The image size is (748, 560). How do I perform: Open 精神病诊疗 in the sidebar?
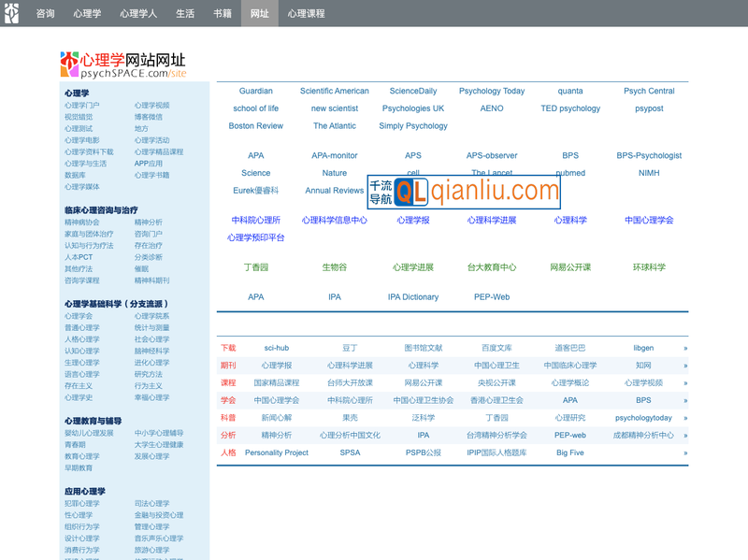[x=82, y=223]
